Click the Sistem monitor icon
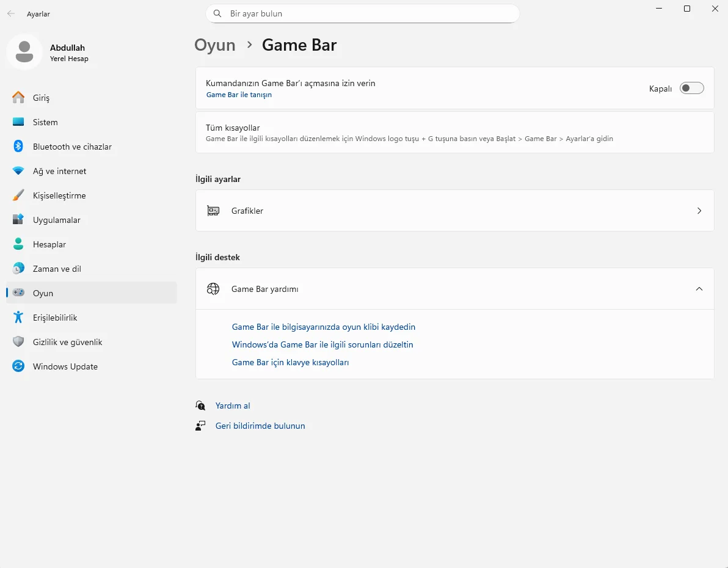The height and width of the screenshot is (568, 728). pyautogui.click(x=18, y=122)
